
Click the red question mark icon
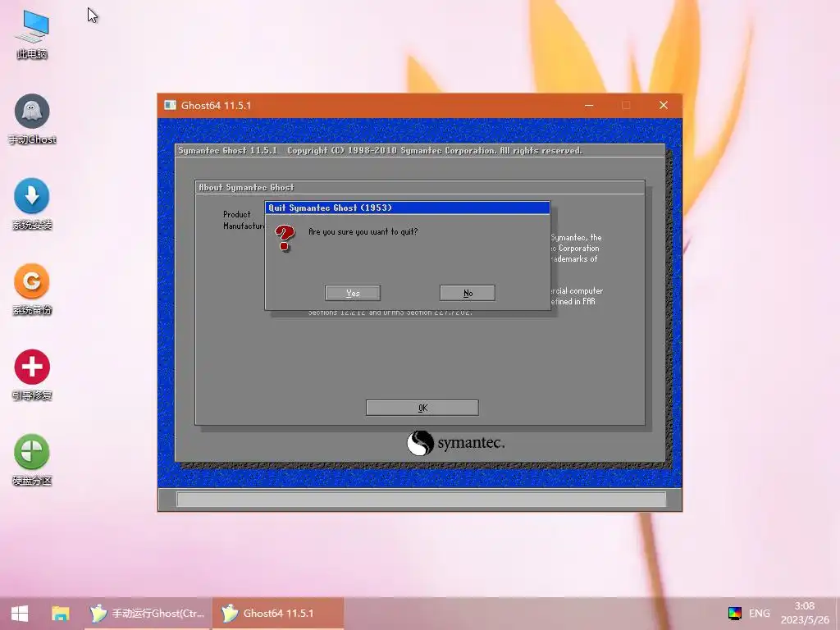(x=285, y=238)
